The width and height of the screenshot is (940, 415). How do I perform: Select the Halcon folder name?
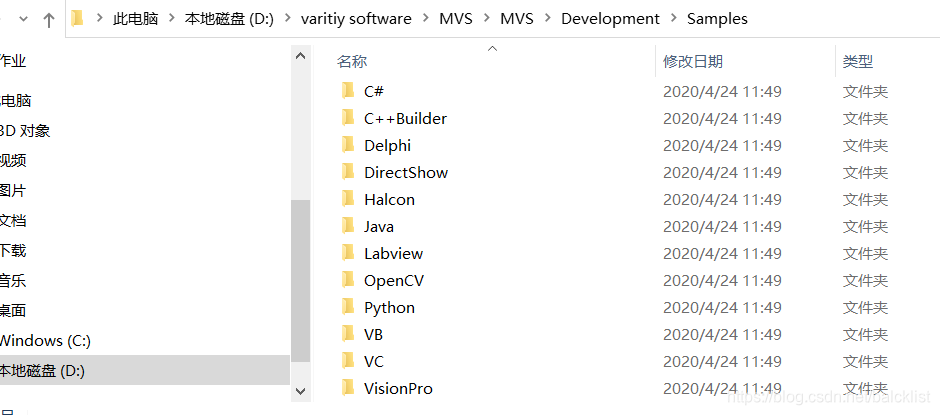389,199
